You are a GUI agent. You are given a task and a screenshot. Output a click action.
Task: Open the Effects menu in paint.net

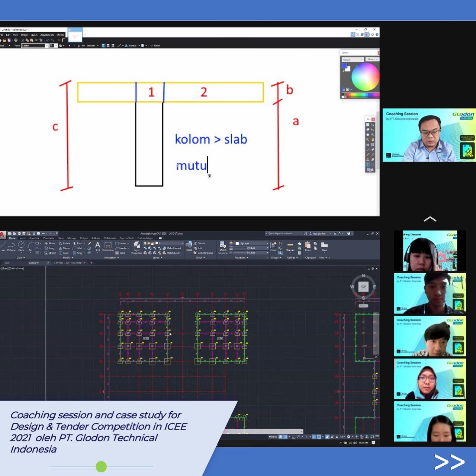[x=60, y=35]
